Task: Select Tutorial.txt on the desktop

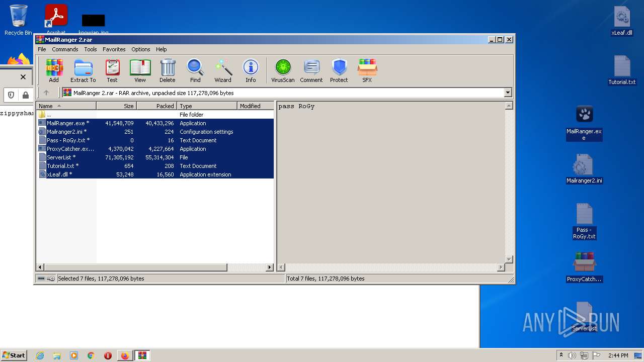Action: (622, 70)
